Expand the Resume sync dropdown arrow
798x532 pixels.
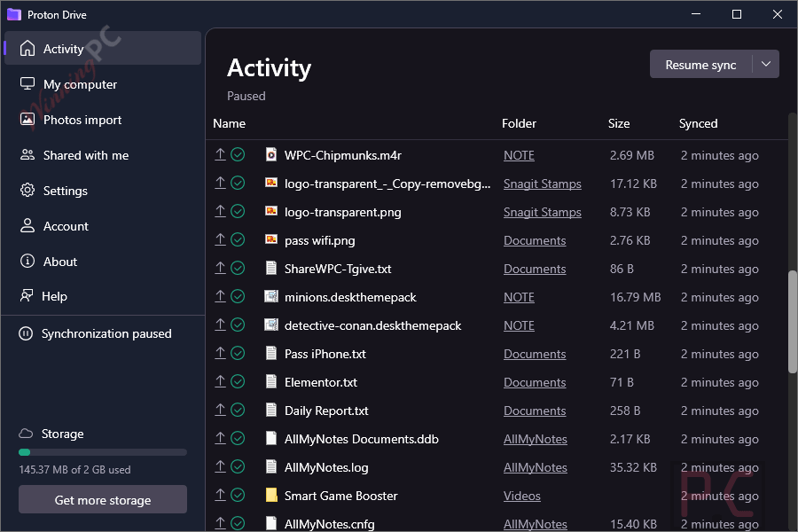766,64
